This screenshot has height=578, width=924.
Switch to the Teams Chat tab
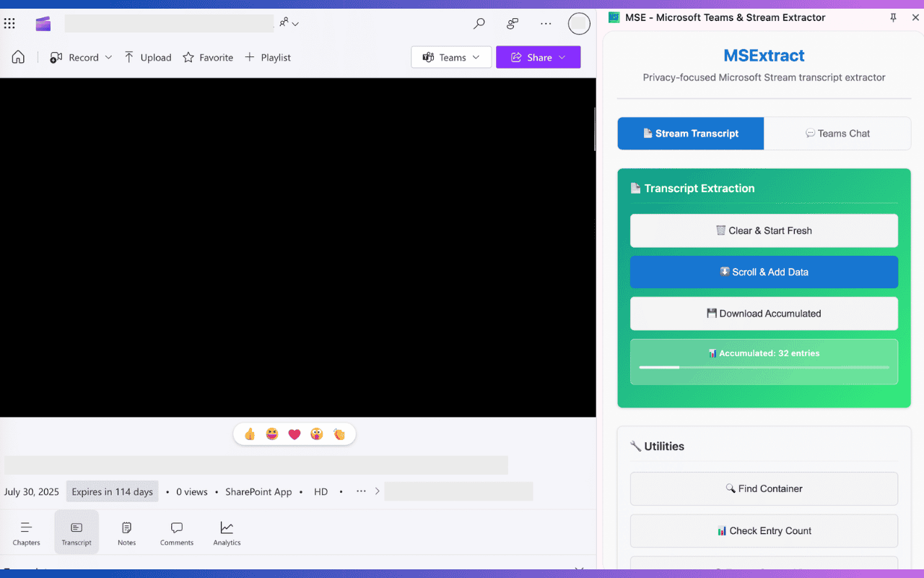pyautogui.click(x=837, y=133)
